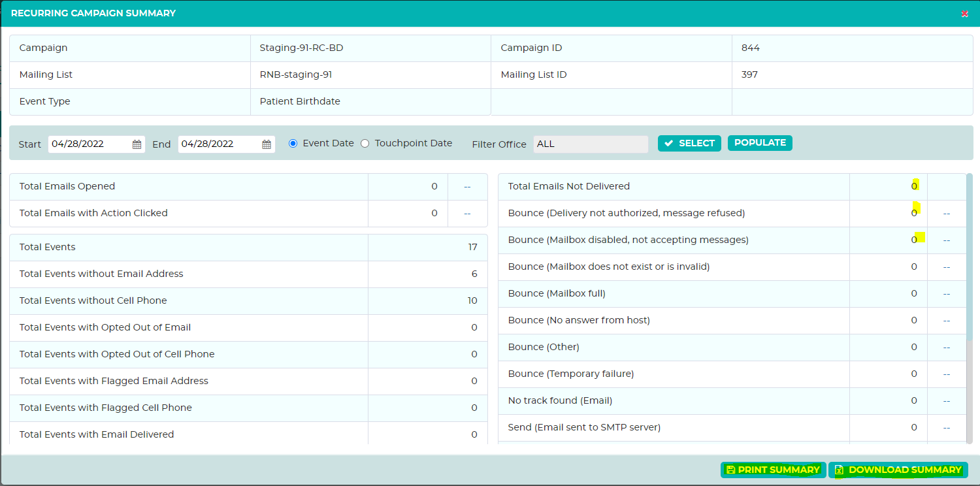Click the printer icon in Print Summary
Viewport: 980px width, 486px height.
coord(730,470)
